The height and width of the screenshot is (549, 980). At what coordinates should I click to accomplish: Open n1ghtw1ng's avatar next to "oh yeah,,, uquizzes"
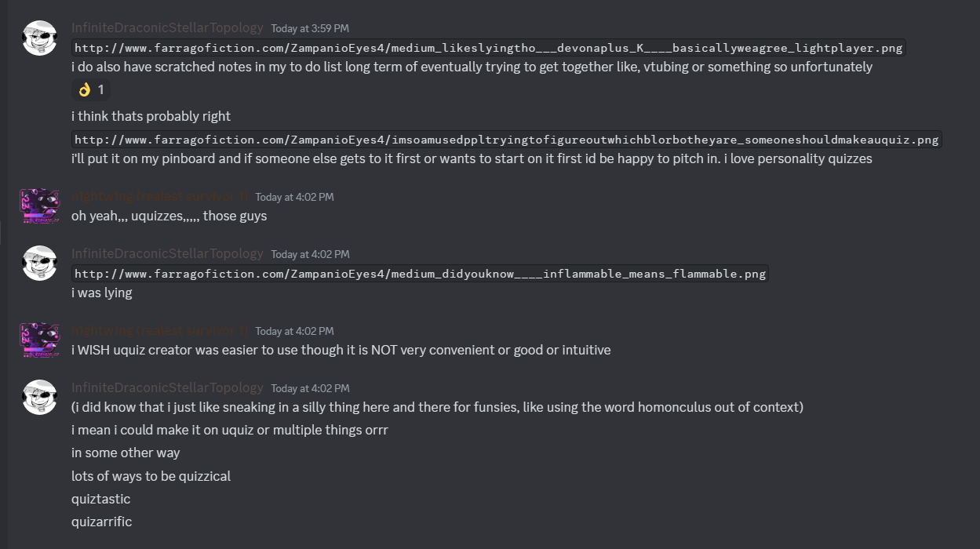[39, 207]
